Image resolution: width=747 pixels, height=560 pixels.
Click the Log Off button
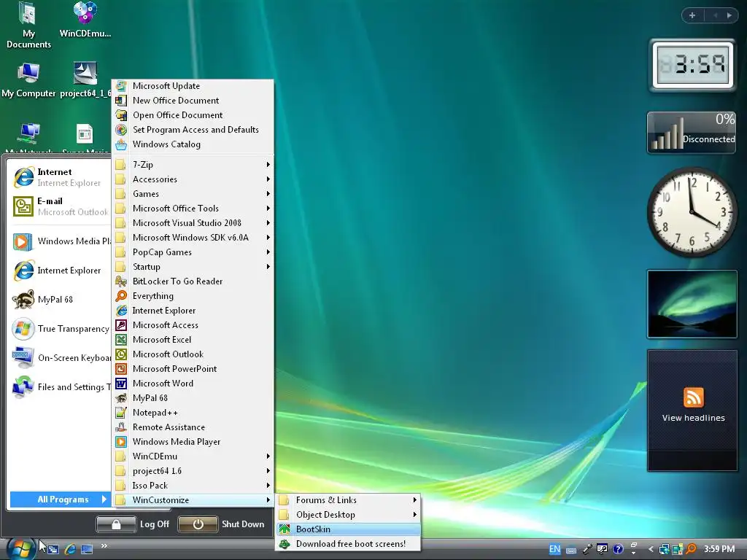pos(133,524)
